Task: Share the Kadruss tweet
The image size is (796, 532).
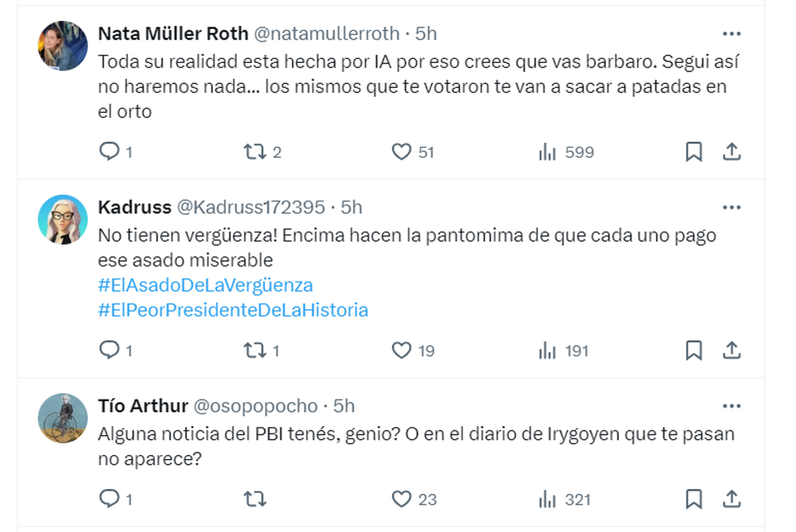Action: (731, 350)
